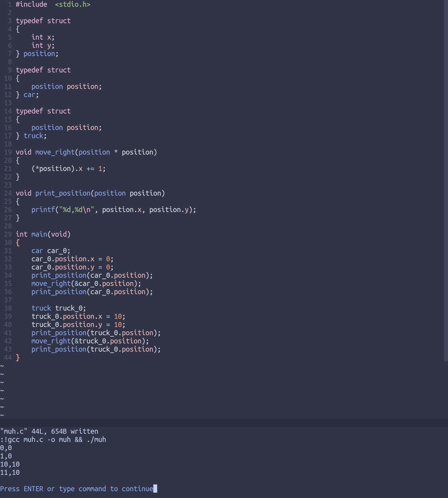This screenshot has width=448, height=498.
Task: Click output line '10,10'
Action: click(x=10, y=464)
